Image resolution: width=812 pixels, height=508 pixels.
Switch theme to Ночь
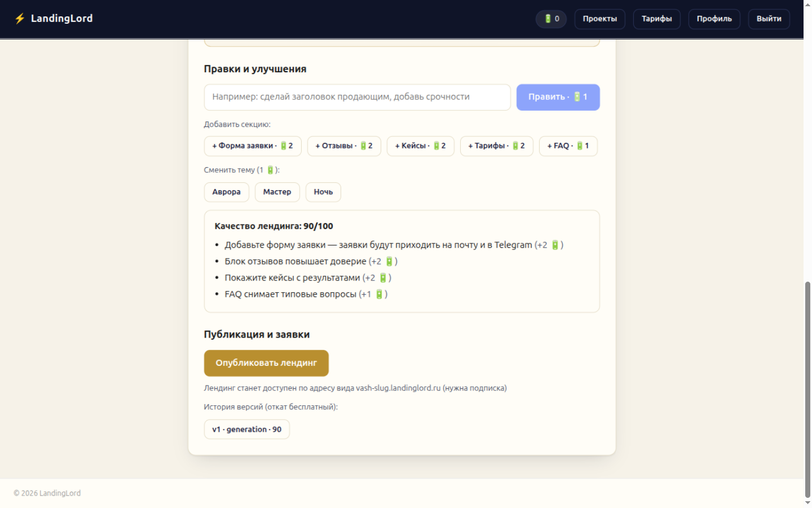pos(323,192)
